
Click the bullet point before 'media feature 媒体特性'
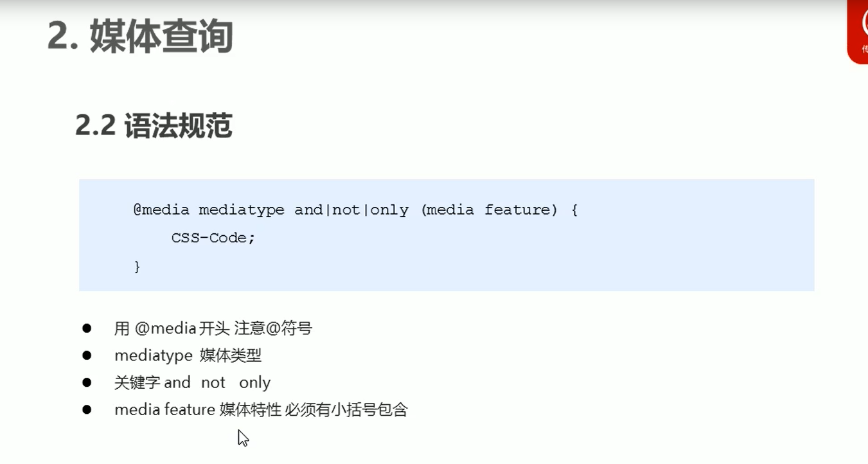pyautogui.click(x=87, y=409)
